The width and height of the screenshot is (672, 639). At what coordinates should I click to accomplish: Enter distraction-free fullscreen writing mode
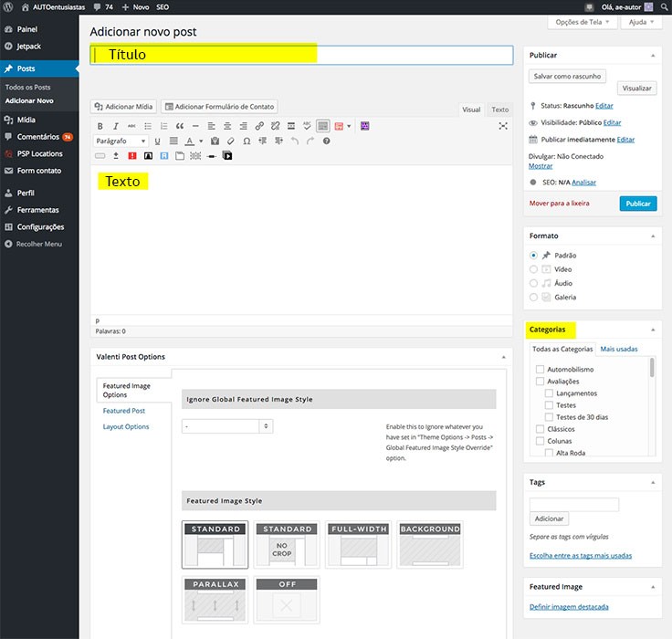click(x=503, y=126)
